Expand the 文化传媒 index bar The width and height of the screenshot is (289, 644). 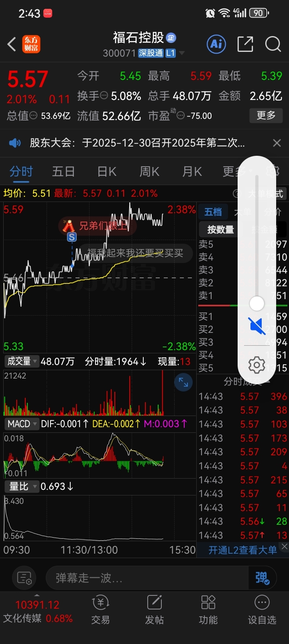tap(38, 611)
